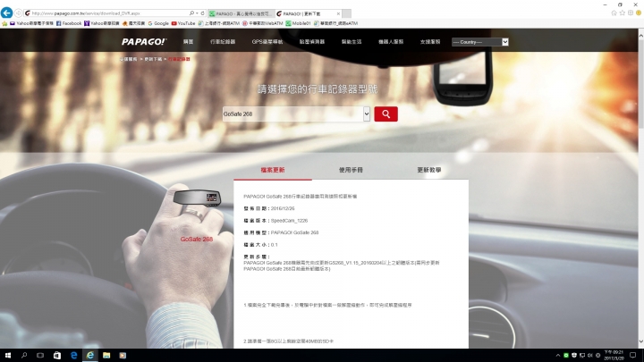The width and height of the screenshot is (644, 362).
Task: Click the second breadcrumb link
Action: (x=153, y=59)
